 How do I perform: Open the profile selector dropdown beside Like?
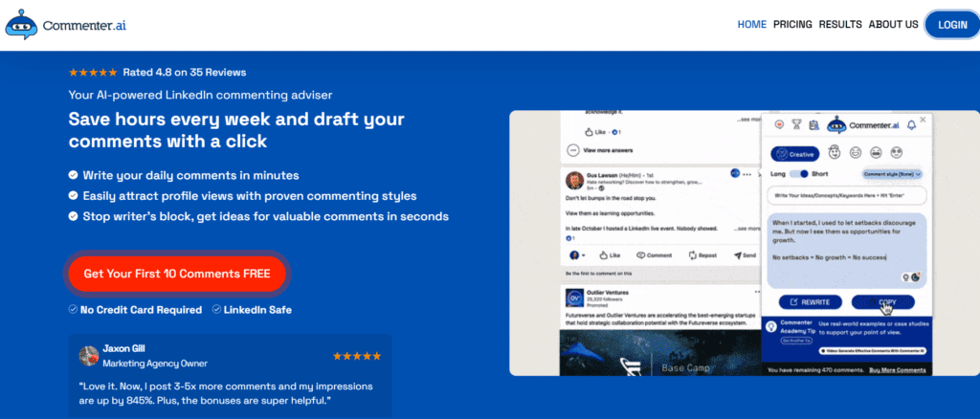tap(577, 255)
